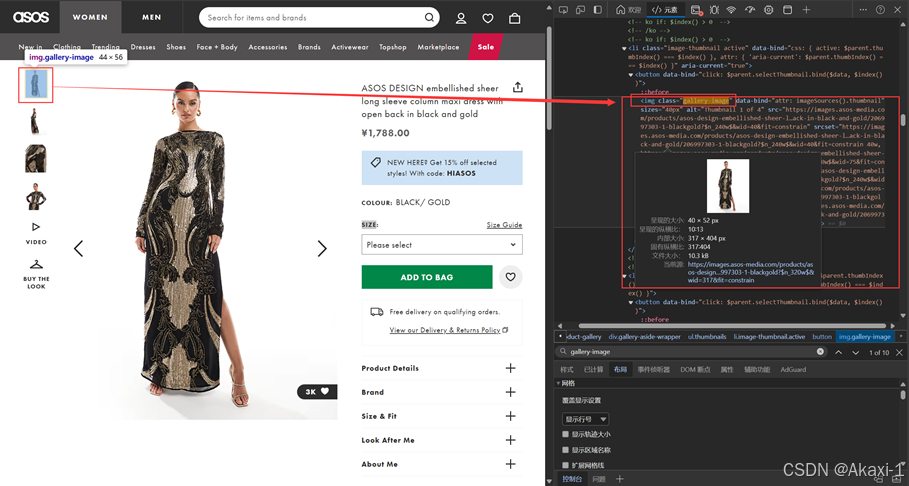Viewport: 909px width, 486px height.
Task: Click the ASOS logo
Action: click(31, 17)
